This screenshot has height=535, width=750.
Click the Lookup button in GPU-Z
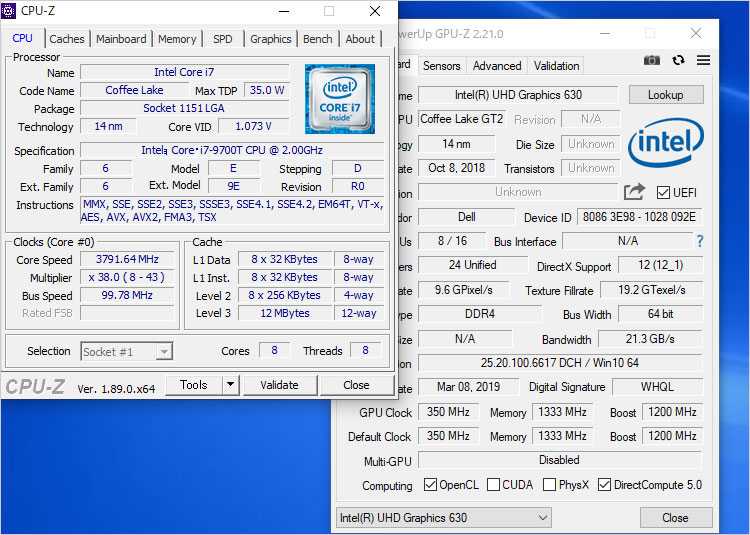[666, 95]
